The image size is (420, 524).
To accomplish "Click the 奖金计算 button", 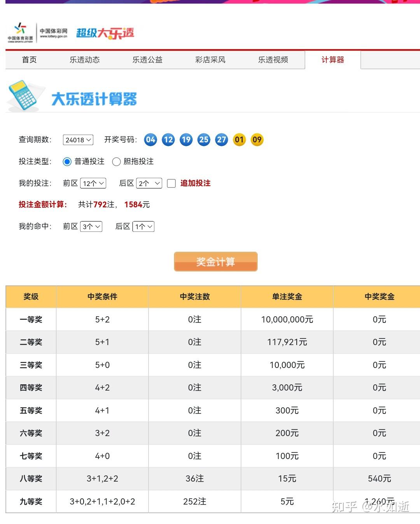I will tap(215, 261).
